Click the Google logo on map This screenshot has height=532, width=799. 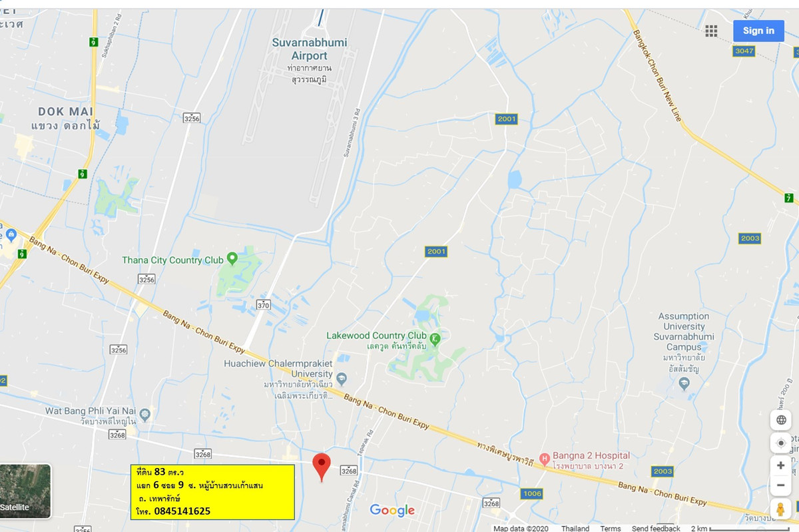point(392,511)
